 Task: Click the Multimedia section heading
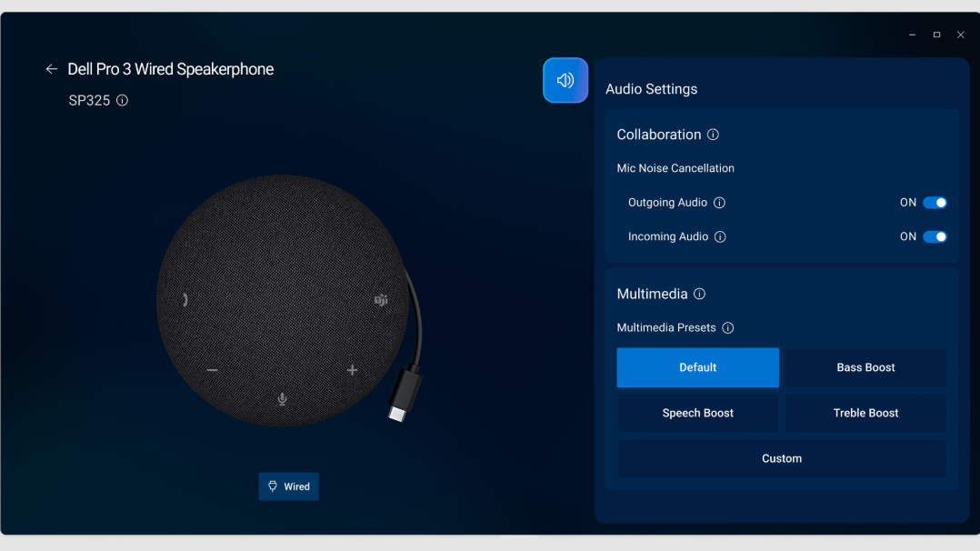point(652,294)
